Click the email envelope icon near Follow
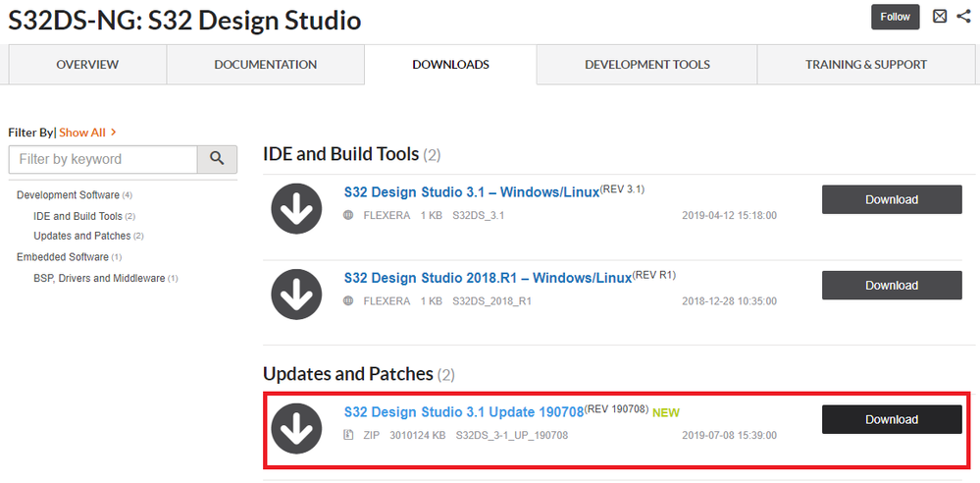The height and width of the screenshot is (483, 980). click(x=940, y=17)
